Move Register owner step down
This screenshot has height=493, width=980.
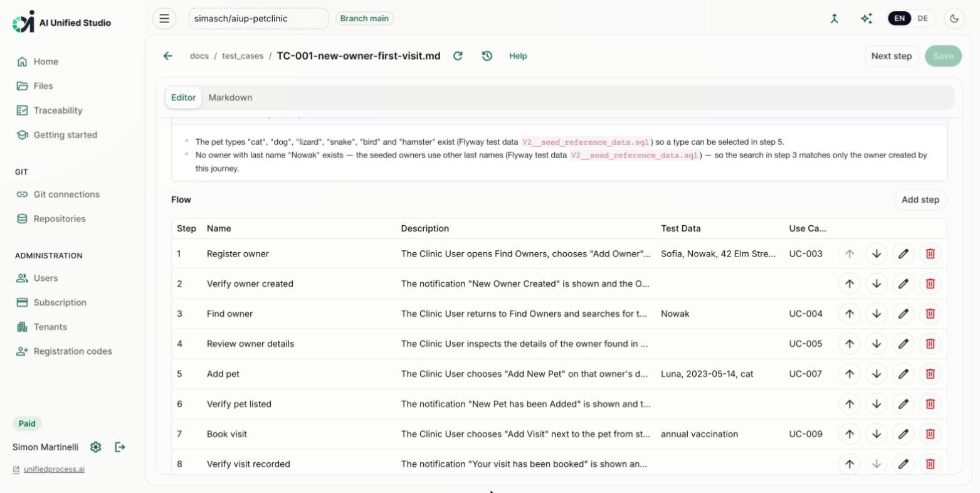point(877,254)
